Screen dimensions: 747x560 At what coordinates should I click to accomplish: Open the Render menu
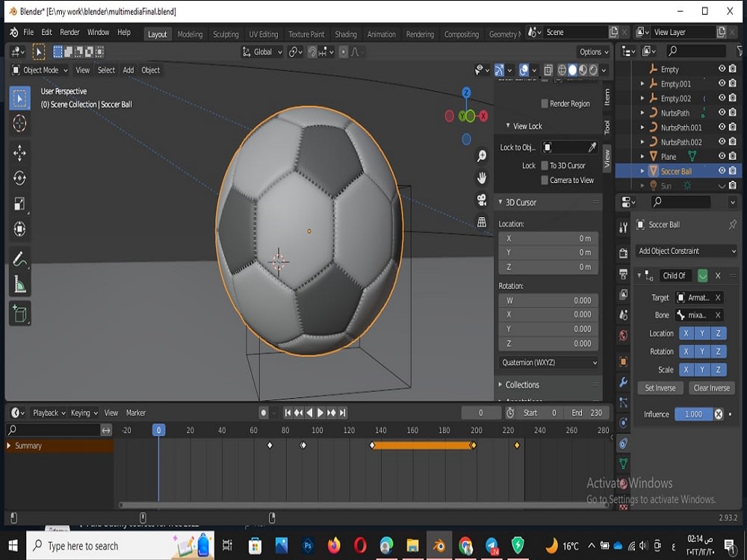point(69,31)
